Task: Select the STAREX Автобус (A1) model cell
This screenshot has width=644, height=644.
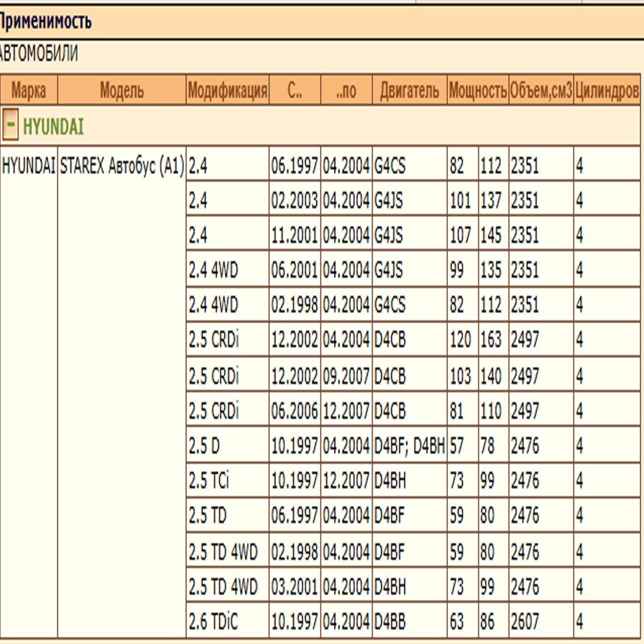Action: pyautogui.click(x=122, y=165)
